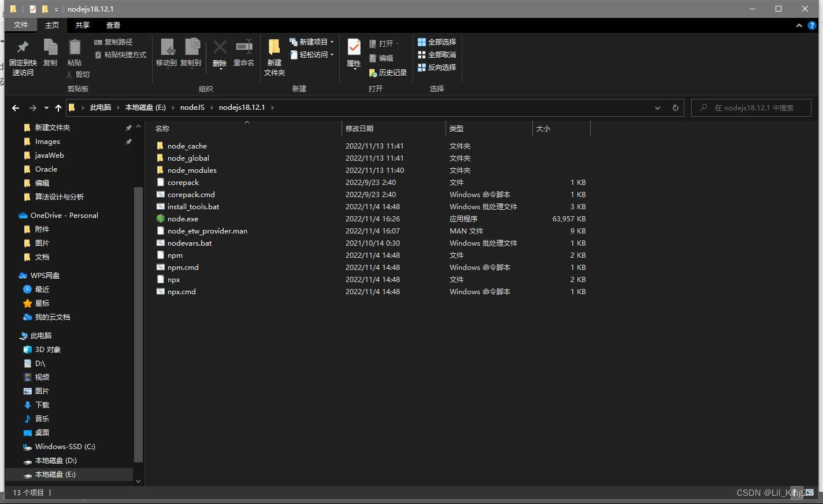823x504 pixels.
Task: Click Copy path in the ribbon
Action: coord(113,42)
